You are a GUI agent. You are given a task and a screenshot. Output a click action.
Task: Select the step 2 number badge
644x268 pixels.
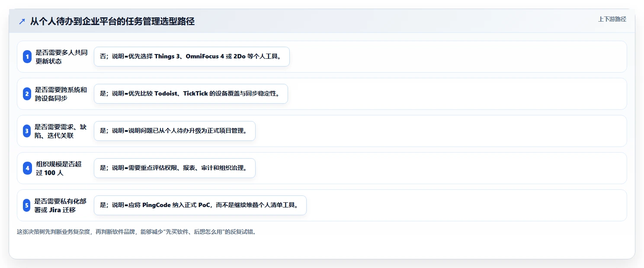point(27,94)
